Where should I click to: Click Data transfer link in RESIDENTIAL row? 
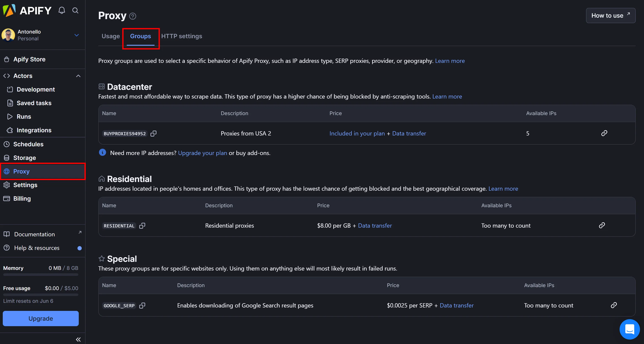(x=375, y=226)
